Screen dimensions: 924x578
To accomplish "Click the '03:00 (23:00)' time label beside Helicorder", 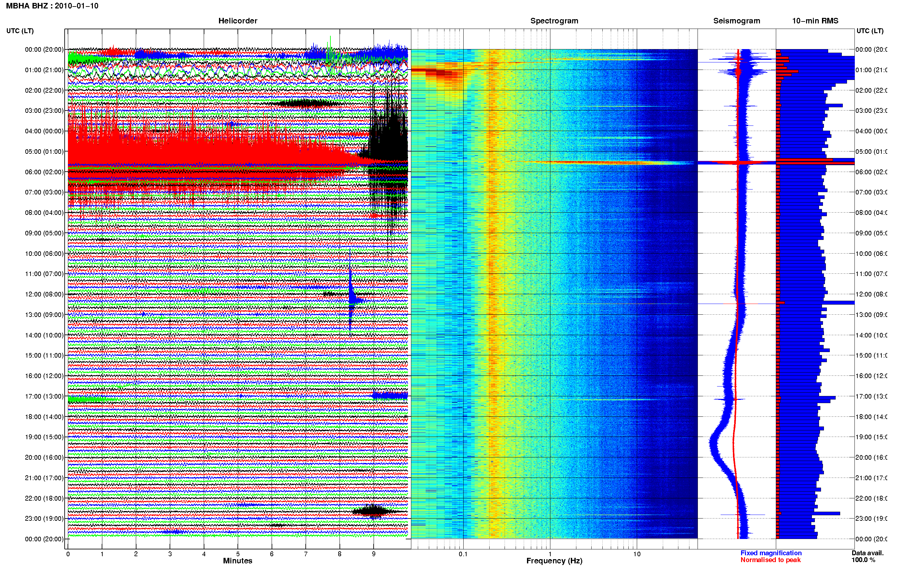I will 44,111.
